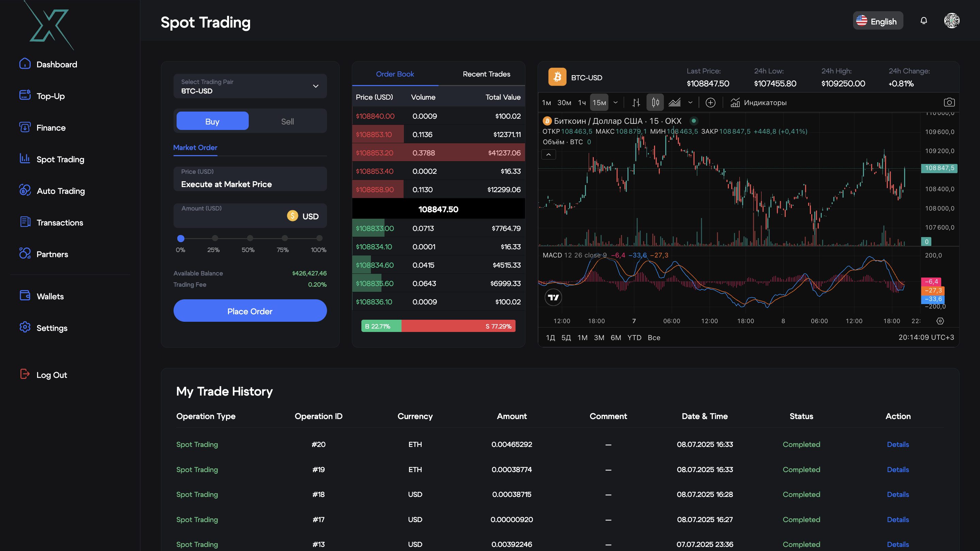The width and height of the screenshot is (980, 551).
Task: Open Auto Trading in the sidebar
Action: click(61, 191)
